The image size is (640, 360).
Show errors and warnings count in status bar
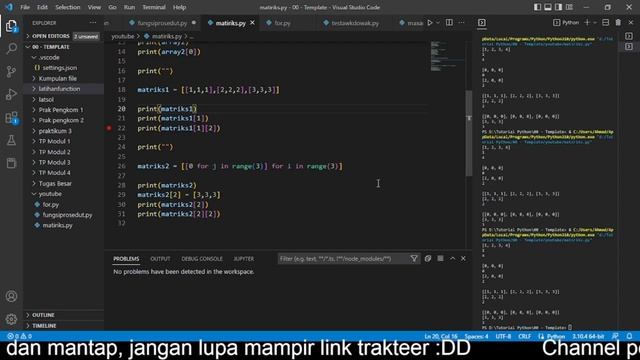click(19, 336)
